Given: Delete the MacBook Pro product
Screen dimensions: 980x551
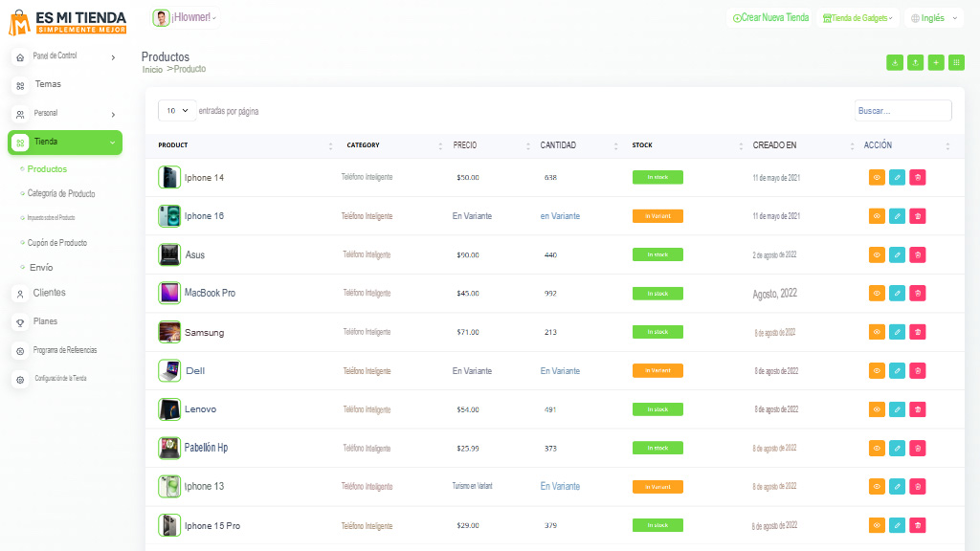Looking at the screenshot, I should click(917, 293).
